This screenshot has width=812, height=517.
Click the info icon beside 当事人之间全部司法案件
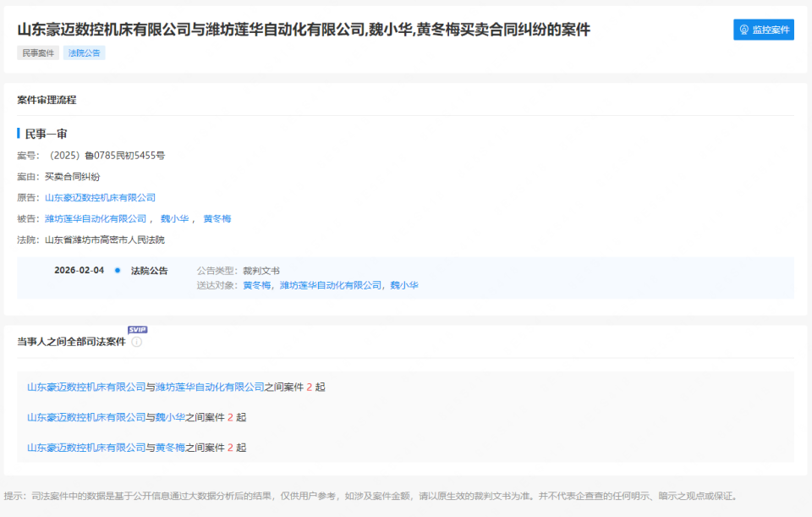tap(137, 342)
